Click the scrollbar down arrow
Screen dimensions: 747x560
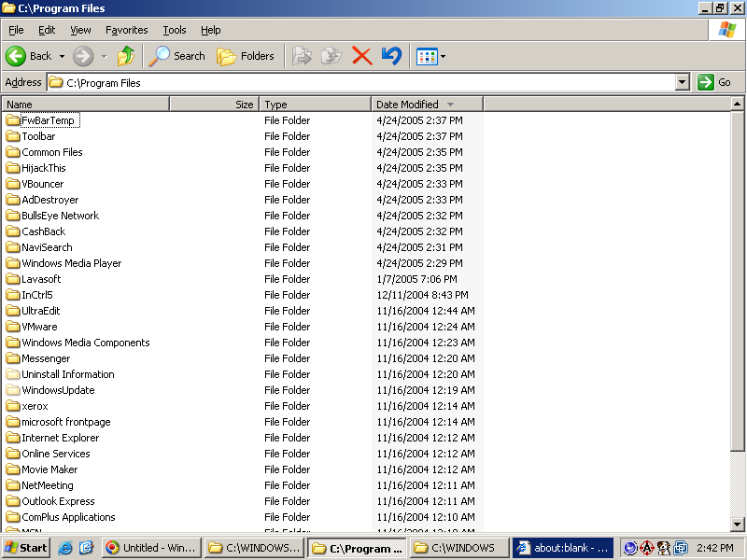pyautogui.click(x=737, y=525)
